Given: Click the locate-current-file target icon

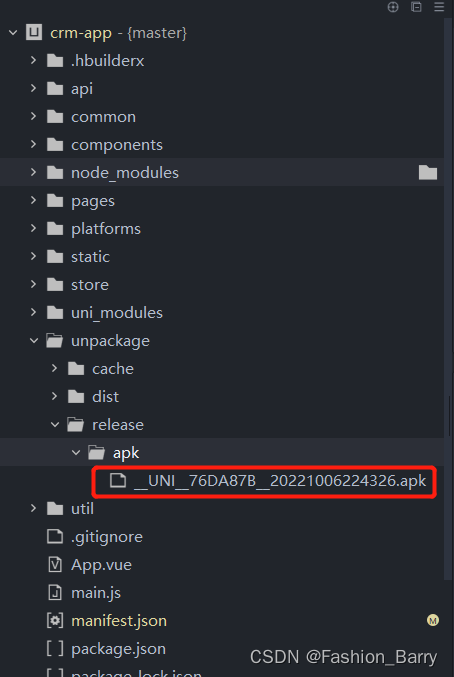Looking at the screenshot, I should point(393,7).
